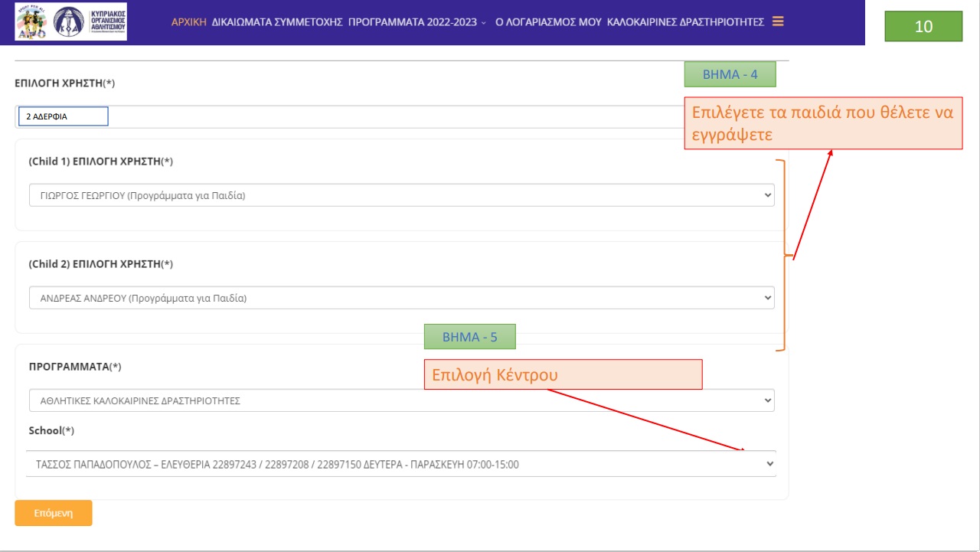Viewport: 980px width, 552px height.
Task: Click the ΠΡΟΓΡΑΜΜΑΤΑ(*) label
Action: 75,367
